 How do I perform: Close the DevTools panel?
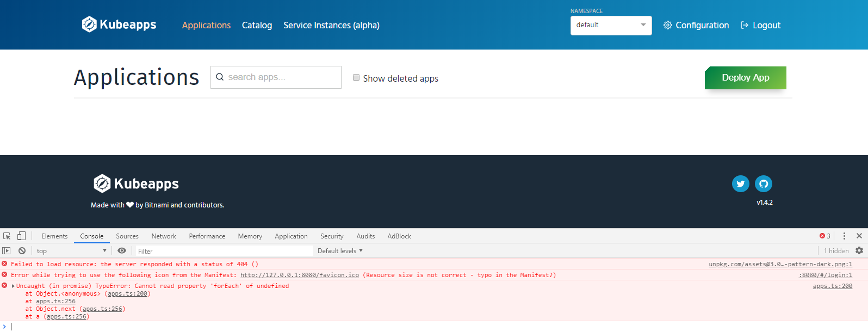[859, 236]
